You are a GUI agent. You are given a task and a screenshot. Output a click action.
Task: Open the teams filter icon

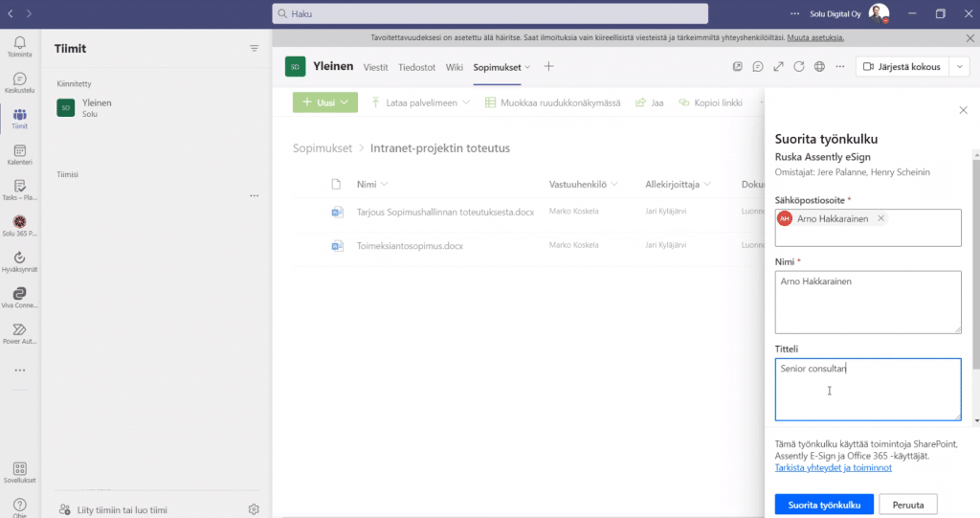tap(255, 48)
